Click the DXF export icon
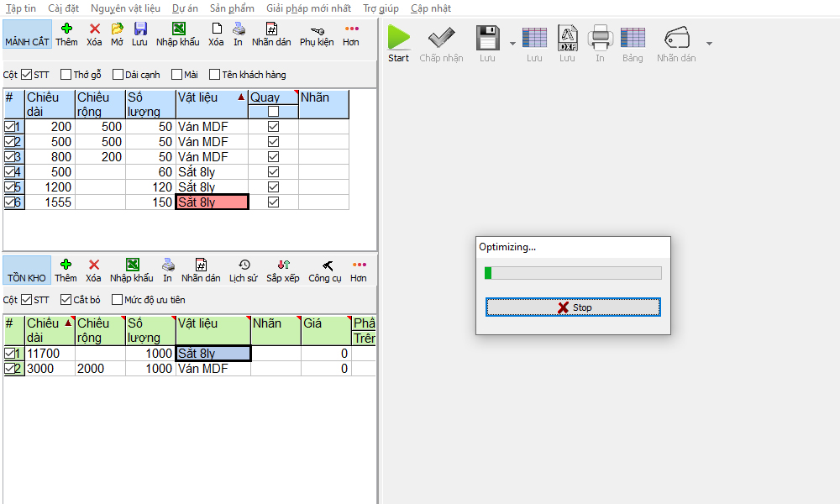Screen dimensions: 840x504 568,38
